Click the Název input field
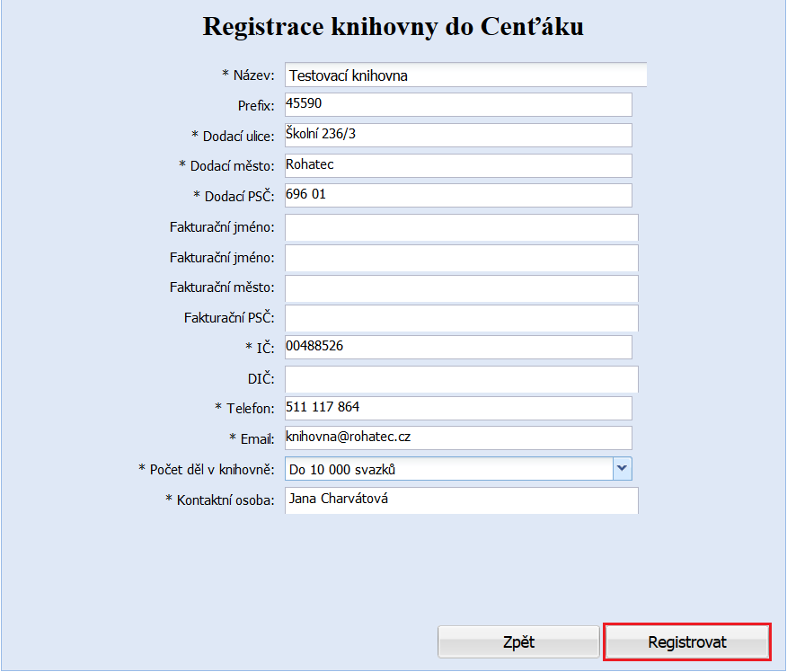787x672 pixels. click(465, 75)
